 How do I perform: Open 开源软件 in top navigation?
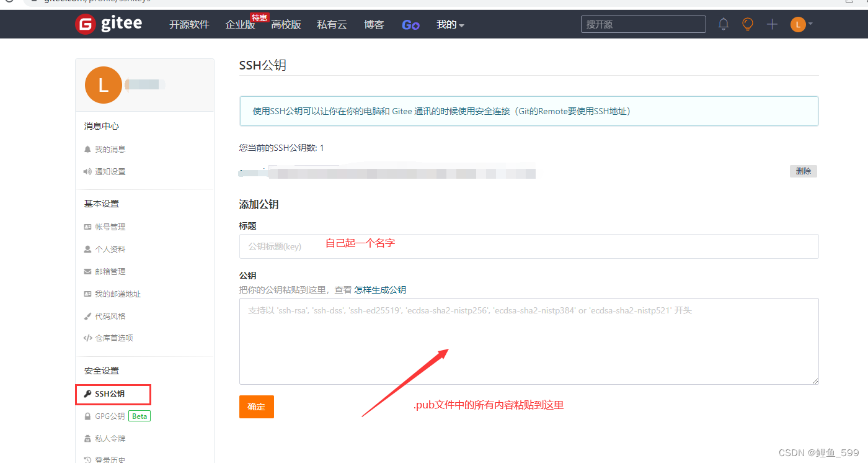click(x=189, y=25)
